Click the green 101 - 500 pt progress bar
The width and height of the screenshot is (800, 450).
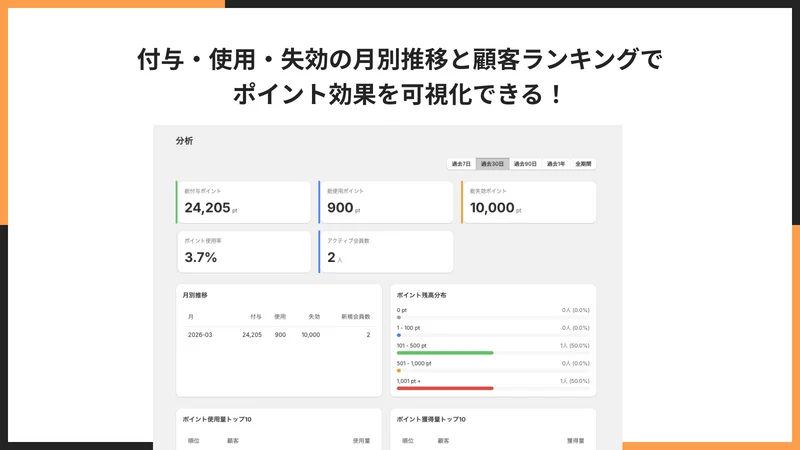click(x=445, y=353)
